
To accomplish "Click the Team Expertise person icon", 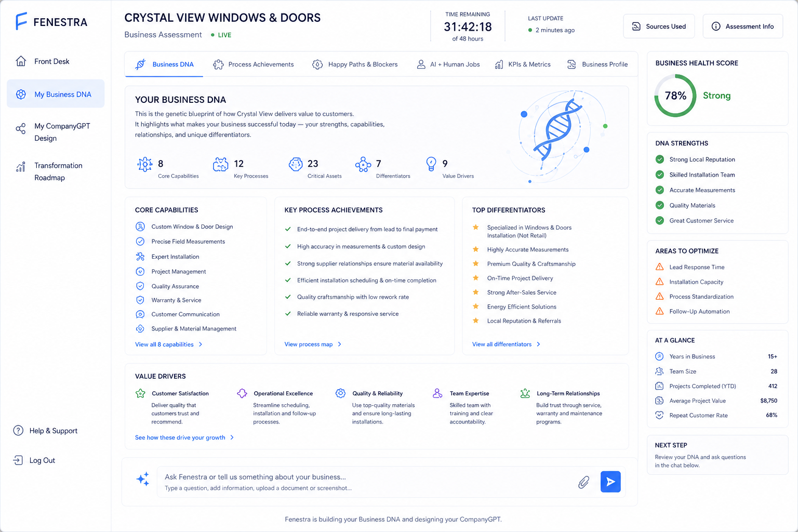I will [x=437, y=393].
